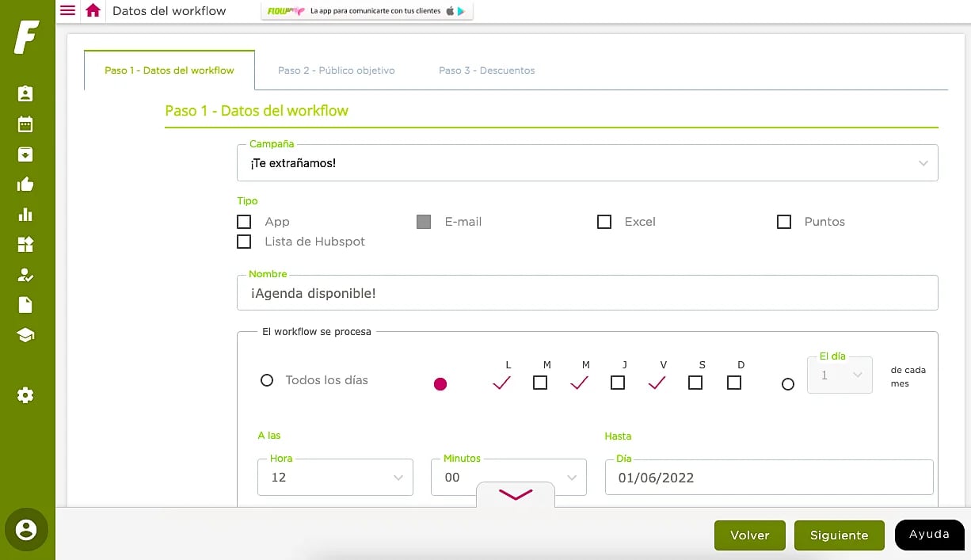Click the Nombre input field
971x560 pixels.
[x=588, y=293]
